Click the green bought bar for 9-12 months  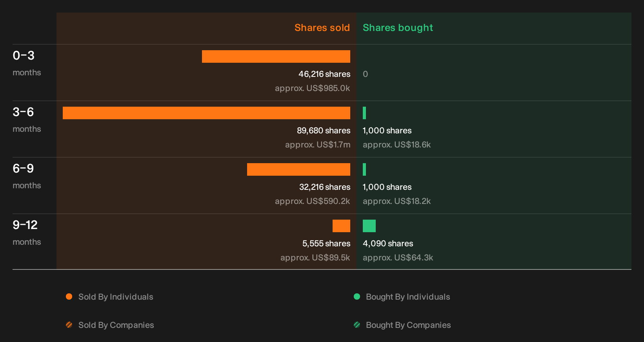pyautogui.click(x=369, y=226)
